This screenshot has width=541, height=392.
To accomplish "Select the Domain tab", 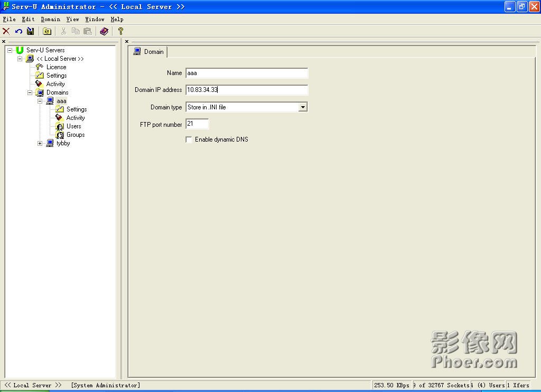I will click(x=149, y=52).
